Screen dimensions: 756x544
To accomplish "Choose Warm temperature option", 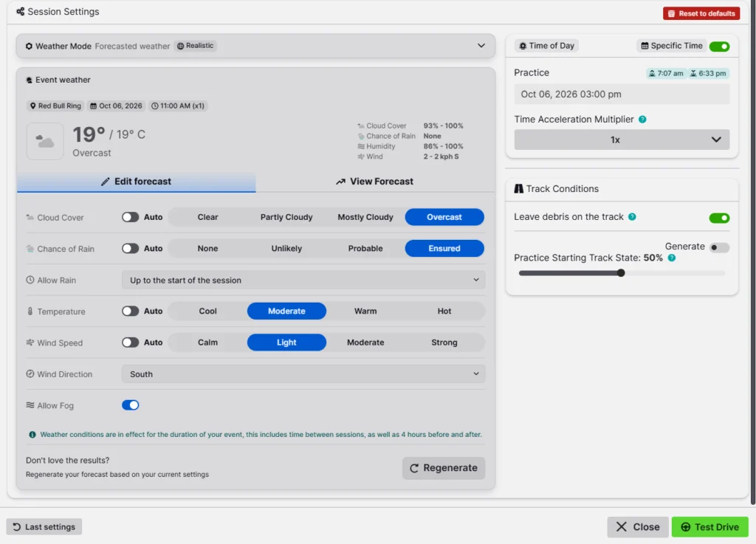I will pos(365,311).
